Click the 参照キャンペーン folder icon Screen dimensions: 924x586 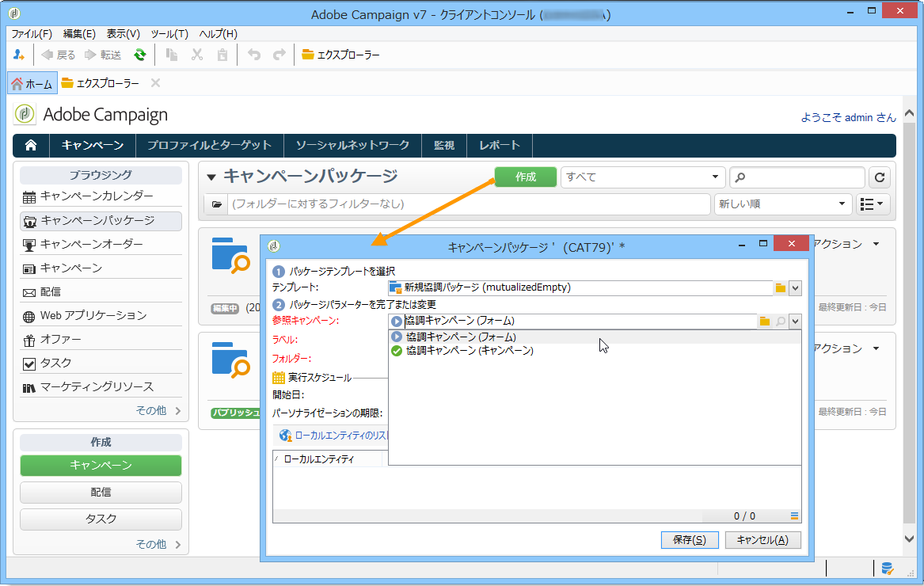tap(764, 322)
